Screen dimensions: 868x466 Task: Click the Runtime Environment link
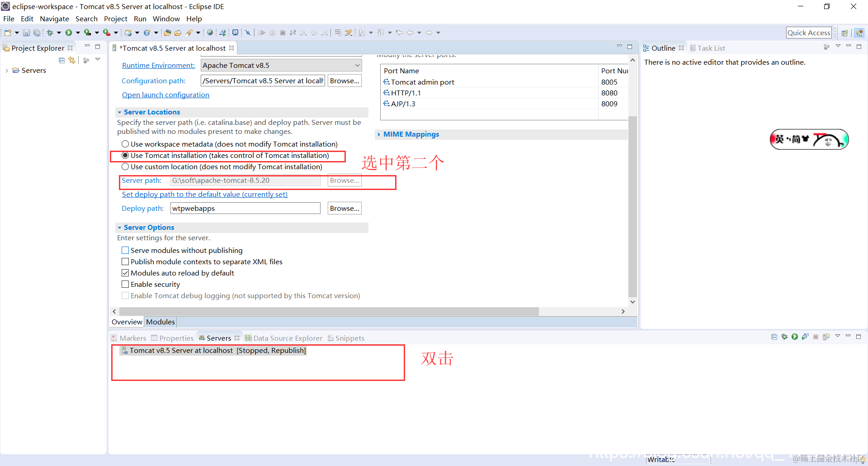click(x=158, y=65)
